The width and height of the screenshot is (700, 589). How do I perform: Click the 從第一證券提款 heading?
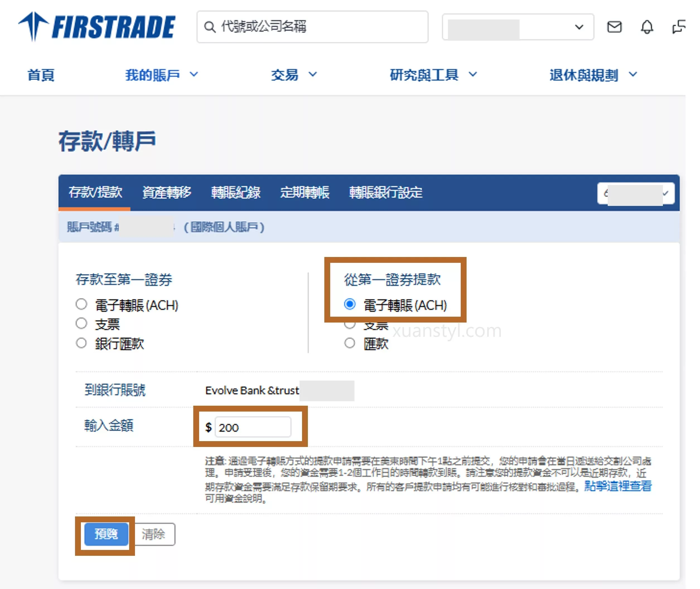392,280
